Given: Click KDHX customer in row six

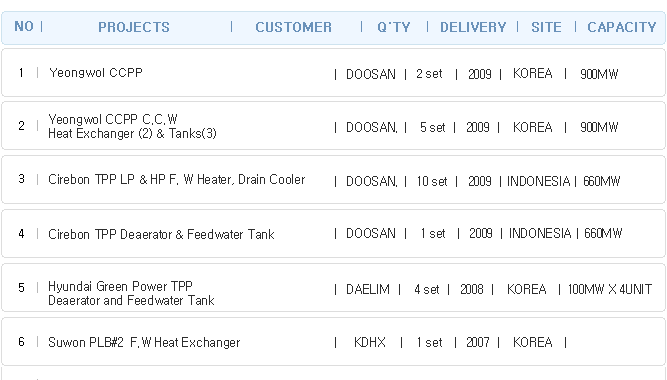Looking at the screenshot, I should [370, 342].
